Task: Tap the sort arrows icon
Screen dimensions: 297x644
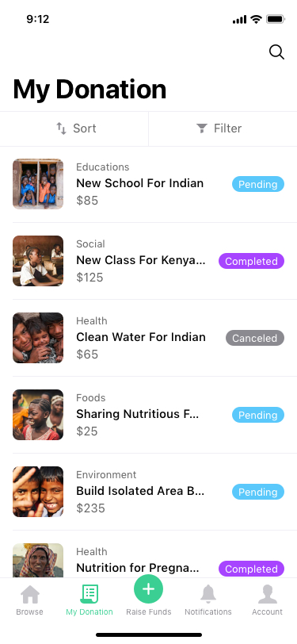Action: pos(61,128)
